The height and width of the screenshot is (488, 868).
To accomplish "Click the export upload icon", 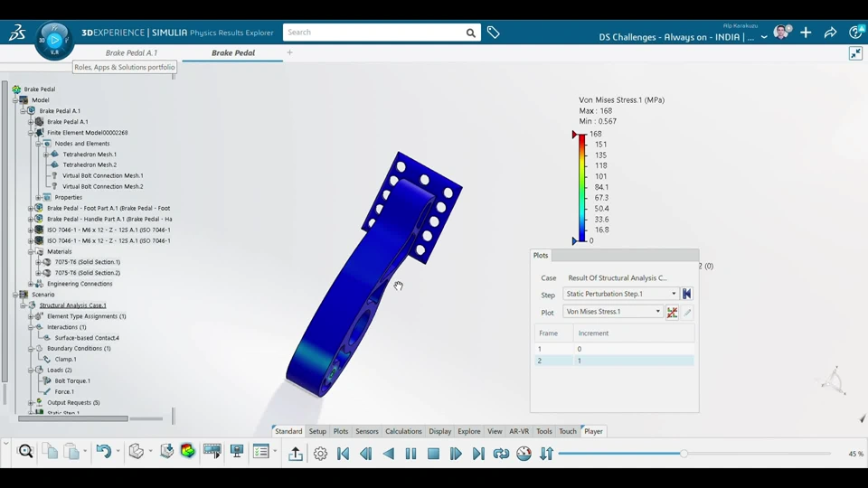I will tap(296, 454).
